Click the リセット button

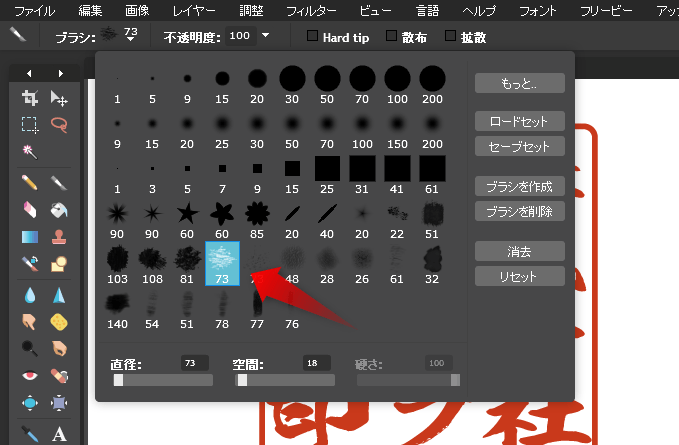(x=520, y=276)
